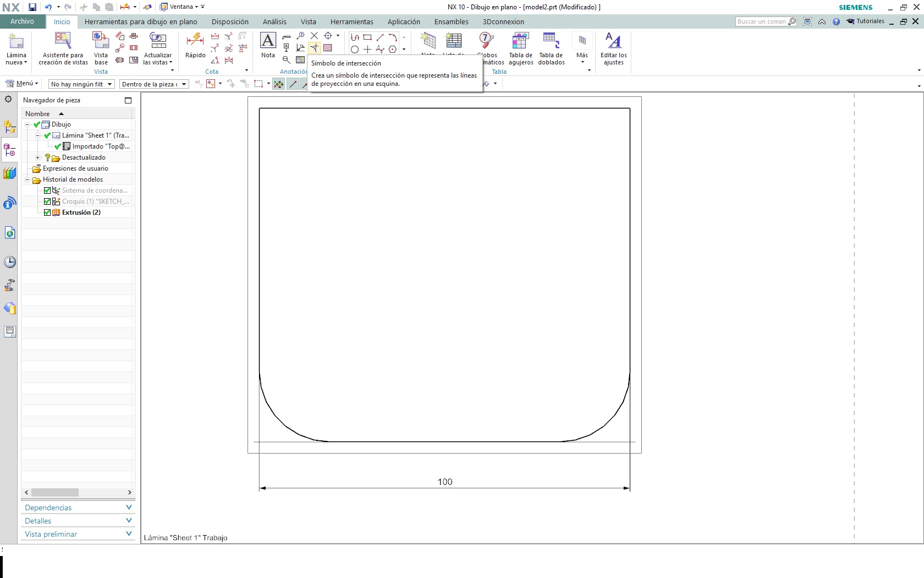924x578 pixels.
Task: Click the Save icon in quick access toolbar
Action: 32,7
